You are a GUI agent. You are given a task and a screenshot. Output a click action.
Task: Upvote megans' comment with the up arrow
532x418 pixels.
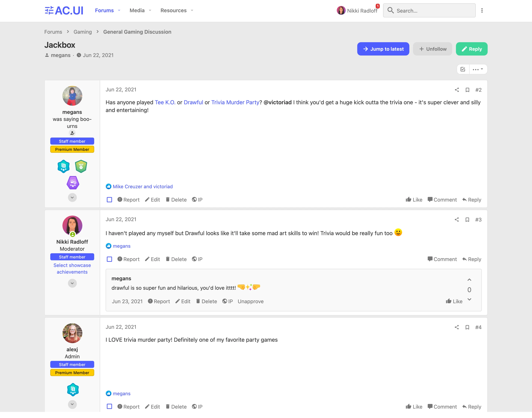point(469,280)
